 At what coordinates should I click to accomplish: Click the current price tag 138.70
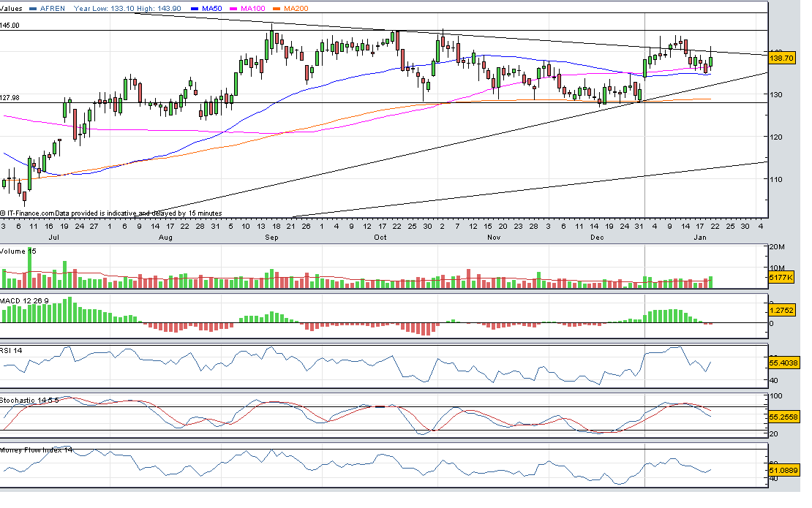click(x=782, y=57)
